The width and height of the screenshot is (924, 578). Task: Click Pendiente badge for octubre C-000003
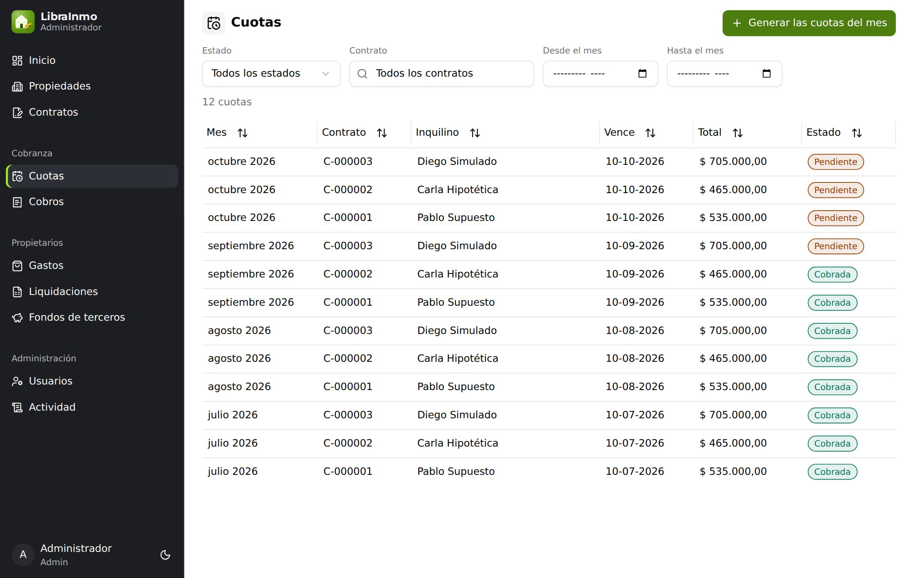(835, 162)
